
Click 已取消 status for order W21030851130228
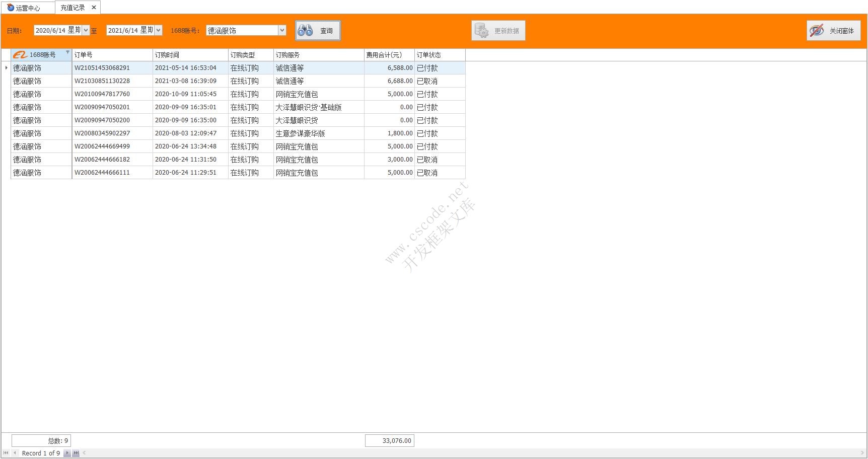tap(440, 81)
